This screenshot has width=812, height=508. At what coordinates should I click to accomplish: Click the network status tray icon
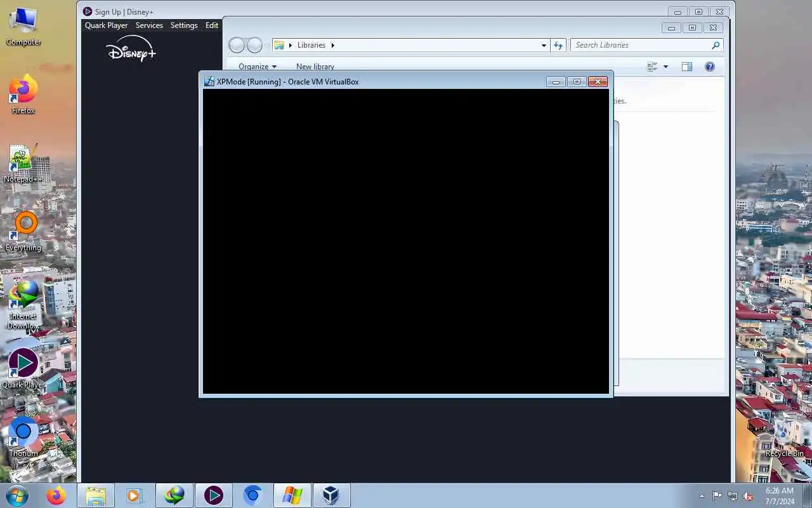tap(733, 496)
